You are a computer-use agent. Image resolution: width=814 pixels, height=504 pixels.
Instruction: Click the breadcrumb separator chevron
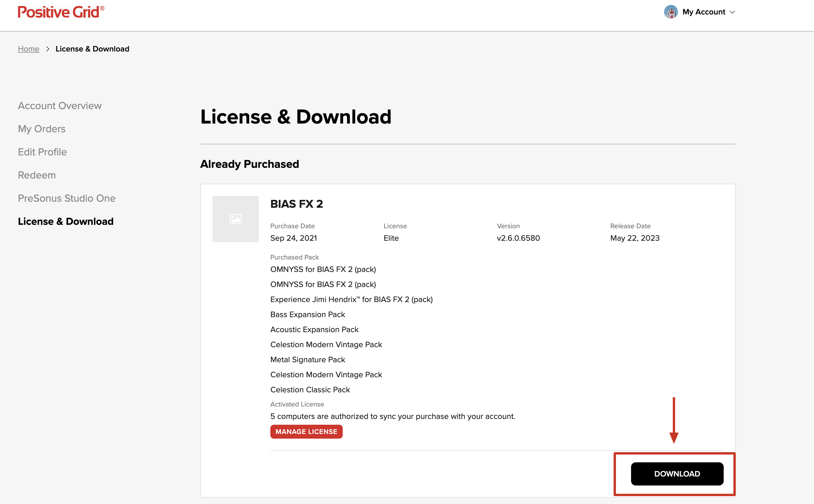coord(48,49)
